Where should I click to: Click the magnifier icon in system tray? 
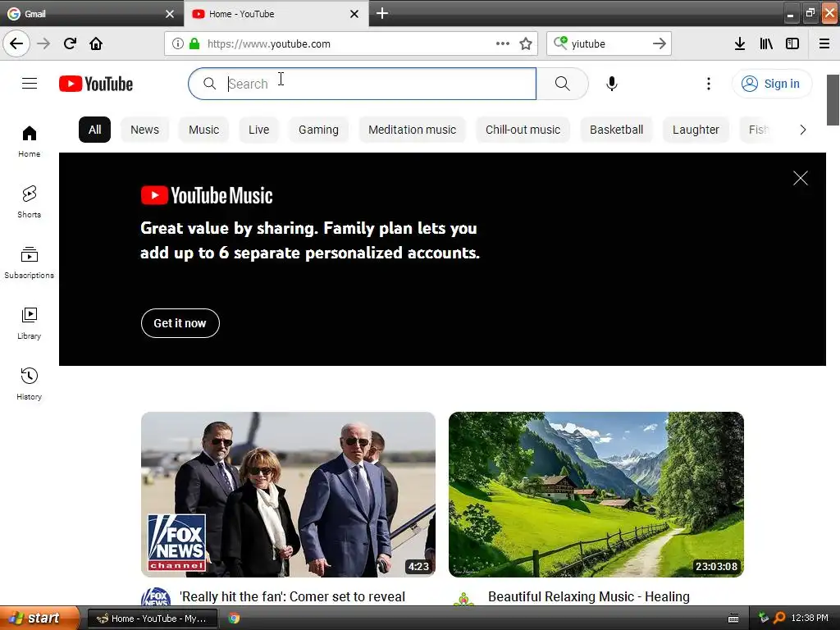click(779, 618)
